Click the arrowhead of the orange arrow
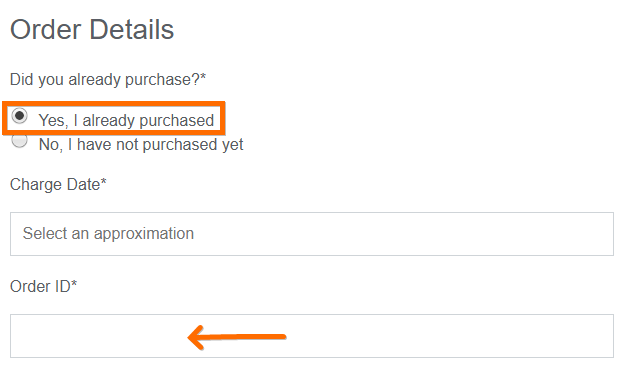Viewport: 627px width, 374px height. tap(196, 337)
